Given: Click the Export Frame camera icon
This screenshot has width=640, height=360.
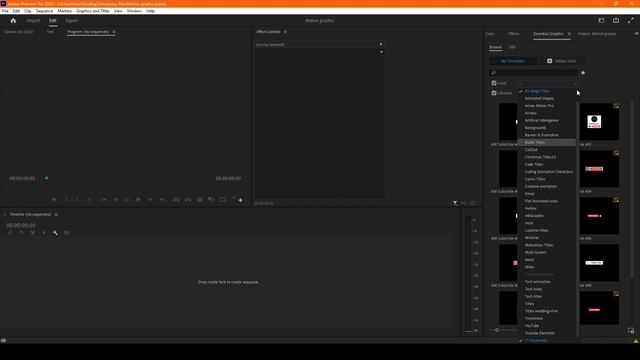Looking at the screenshot, I should click(200, 200).
